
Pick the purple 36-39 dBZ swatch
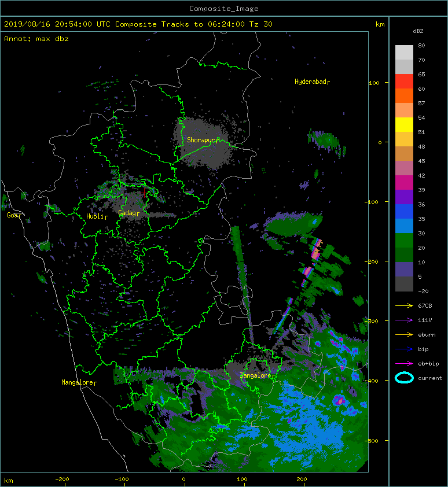click(404, 197)
